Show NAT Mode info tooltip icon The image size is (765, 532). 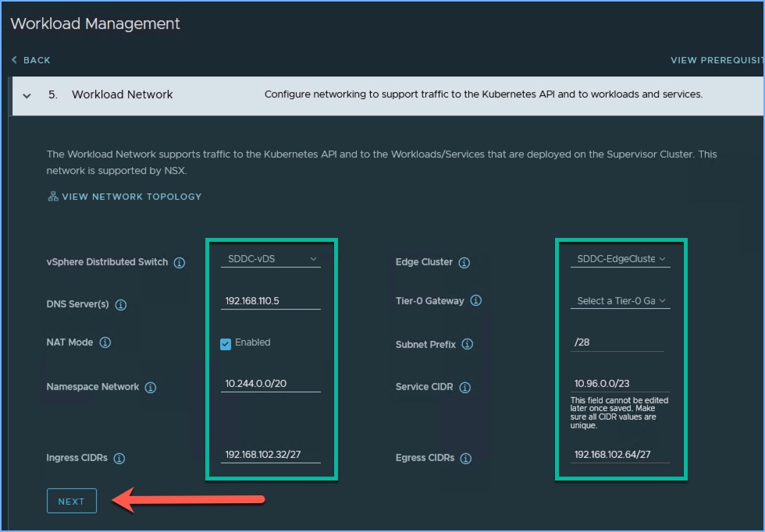(x=105, y=342)
